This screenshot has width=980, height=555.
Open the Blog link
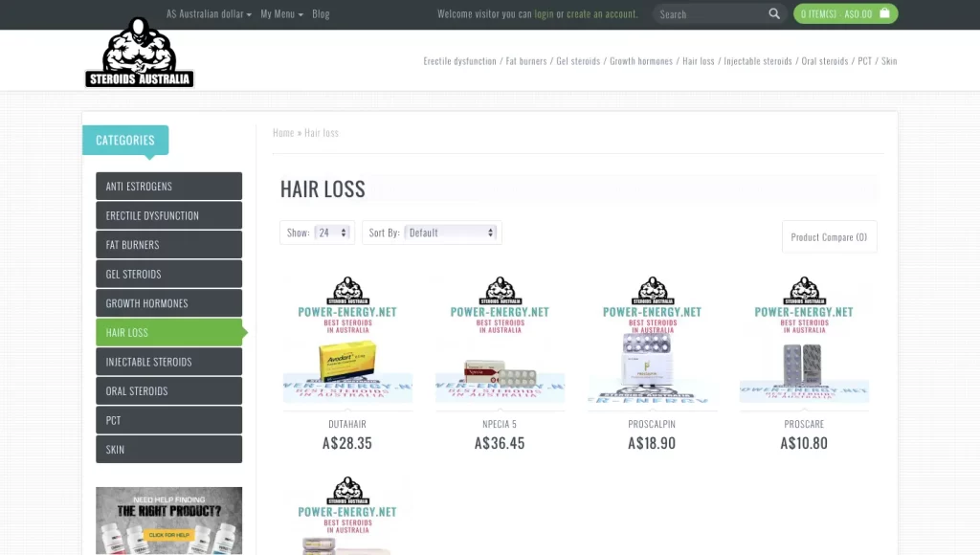pos(321,13)
